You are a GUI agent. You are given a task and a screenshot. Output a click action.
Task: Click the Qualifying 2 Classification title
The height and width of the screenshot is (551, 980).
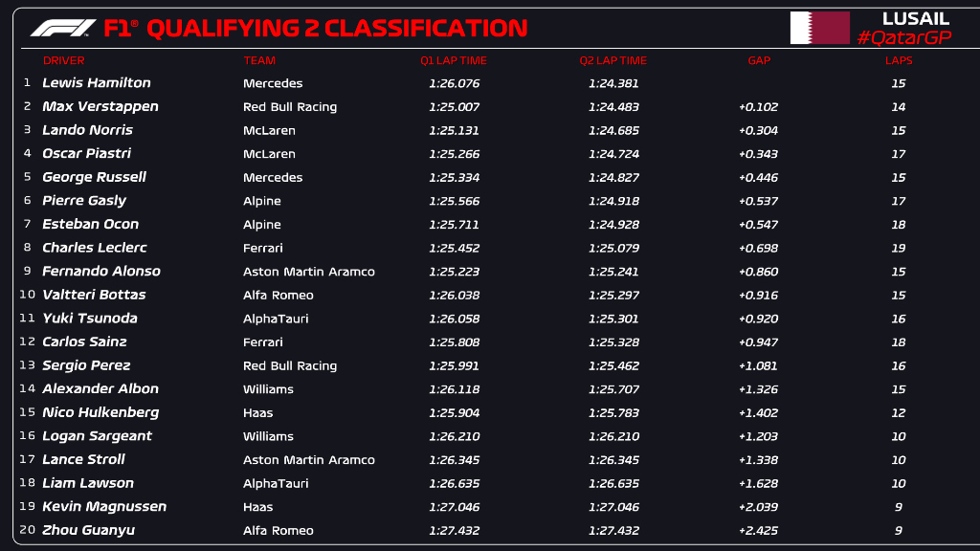pyautogui.click(x=316, y=28)
